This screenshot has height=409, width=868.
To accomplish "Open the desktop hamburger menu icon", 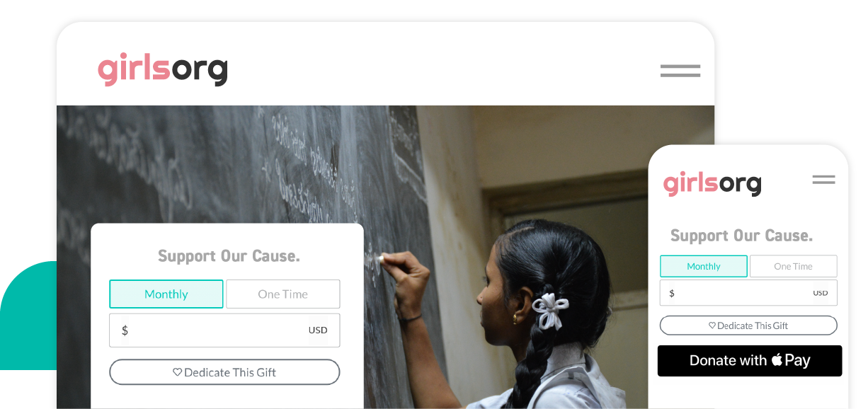I will 680,71.
